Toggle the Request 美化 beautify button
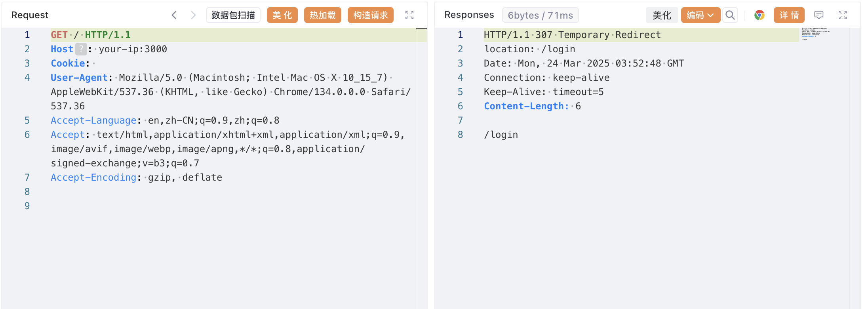The width and height of the screenshot is (868, 309). tap(282, 15)
